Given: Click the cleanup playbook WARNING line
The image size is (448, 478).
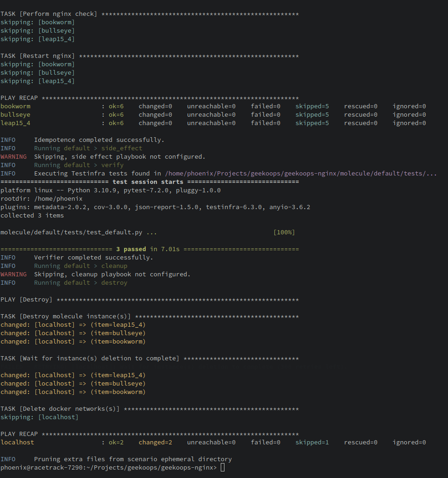Looking at the screenshot, I should click(x=112, y=274).
